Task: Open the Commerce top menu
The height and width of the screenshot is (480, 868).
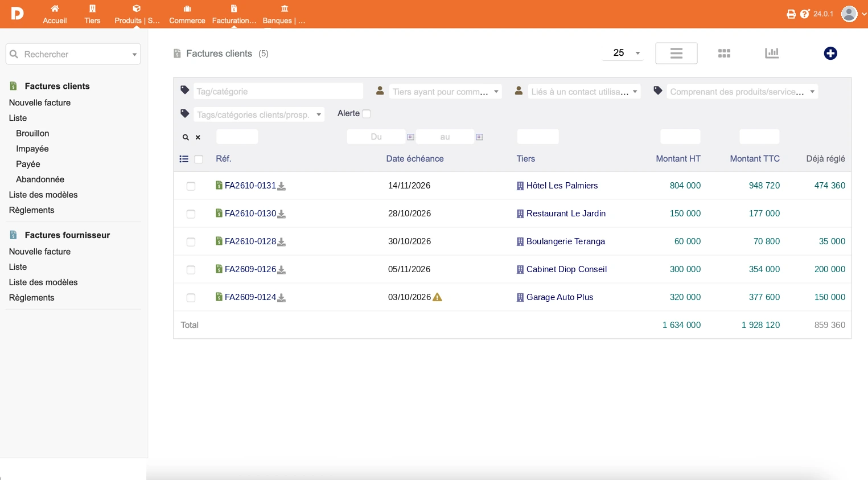Action: (x=187, y=14)
